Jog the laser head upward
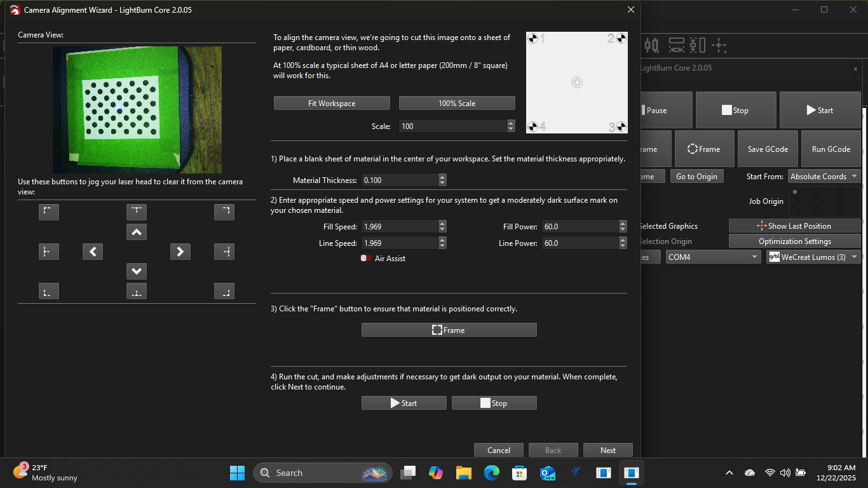Image resolution: width=868 pixels, height=488 pixels. point(136,232)
